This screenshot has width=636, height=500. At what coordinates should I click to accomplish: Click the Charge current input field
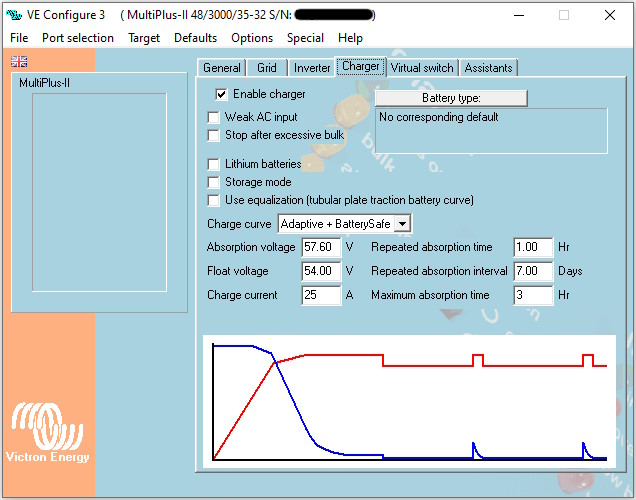[x=320, y=295]
